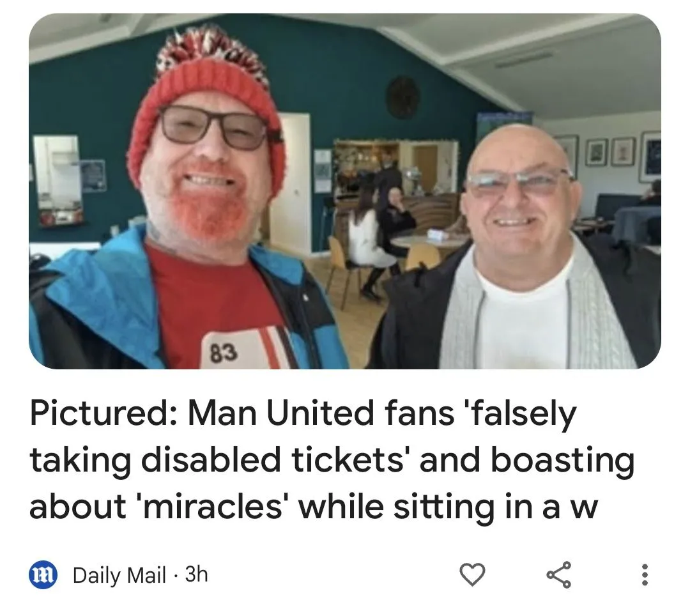Click the 3h timestamp label
Image resolution: width=690 pixels, height=616 pixels.
(x=196, y=574)
